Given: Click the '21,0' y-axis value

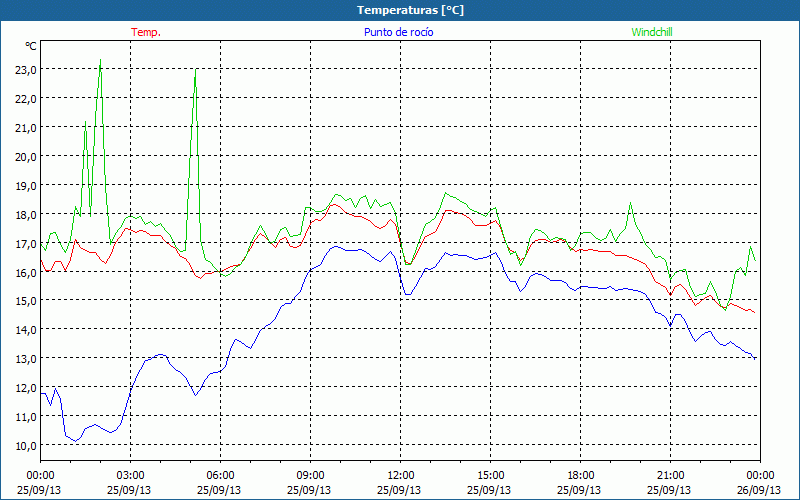Looking at the screenshot, I should click(x=26, y=128).
